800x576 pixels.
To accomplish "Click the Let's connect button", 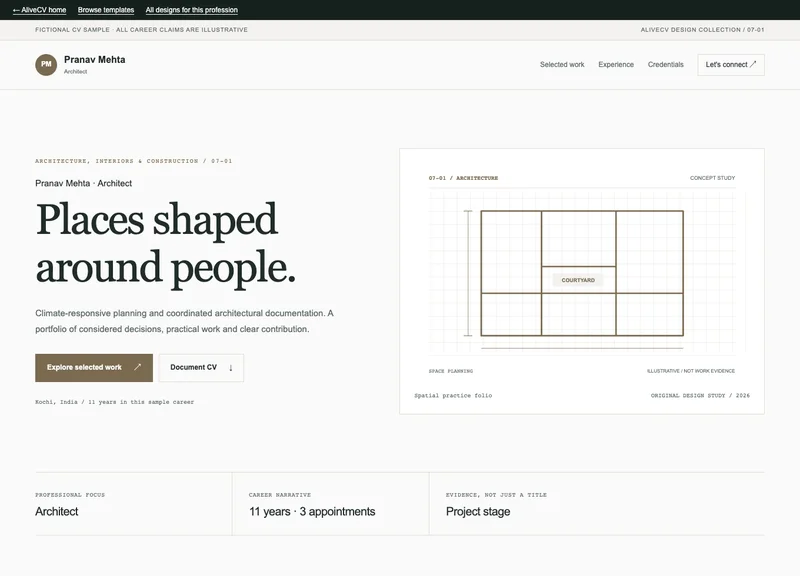I will (731, 65).
